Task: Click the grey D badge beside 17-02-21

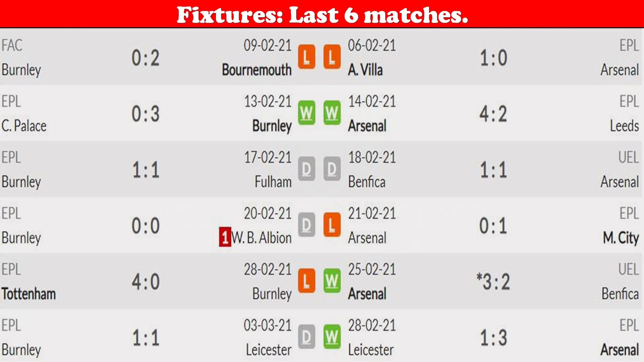Action: coord(307,169)
